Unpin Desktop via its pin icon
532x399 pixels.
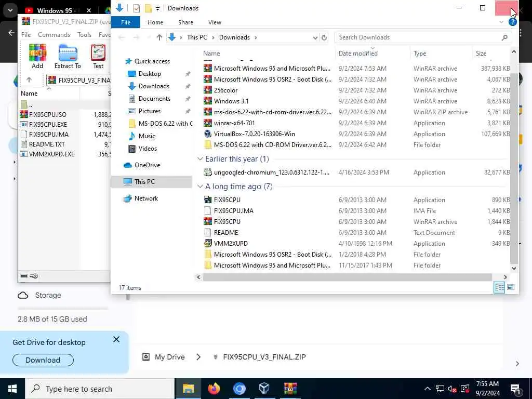[x=188, y=74]
